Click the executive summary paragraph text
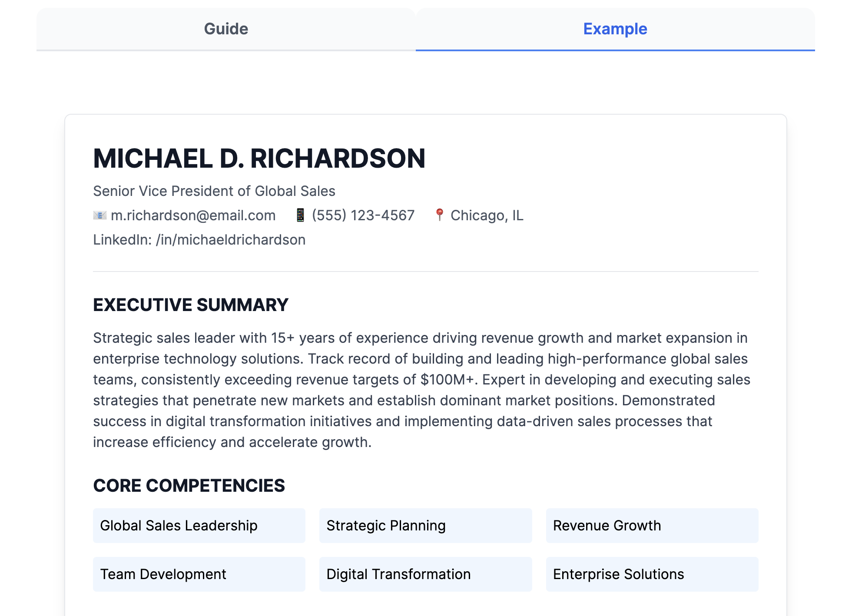This screenshot has width=842, height=616. click(421, 390)
